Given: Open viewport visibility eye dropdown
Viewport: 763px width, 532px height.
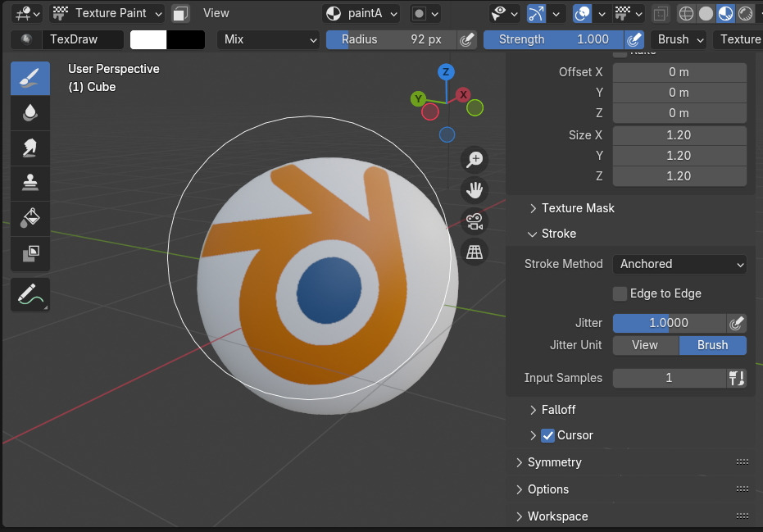Looking at the screenshot, I should pyautogui.click(x=504, y=14).
